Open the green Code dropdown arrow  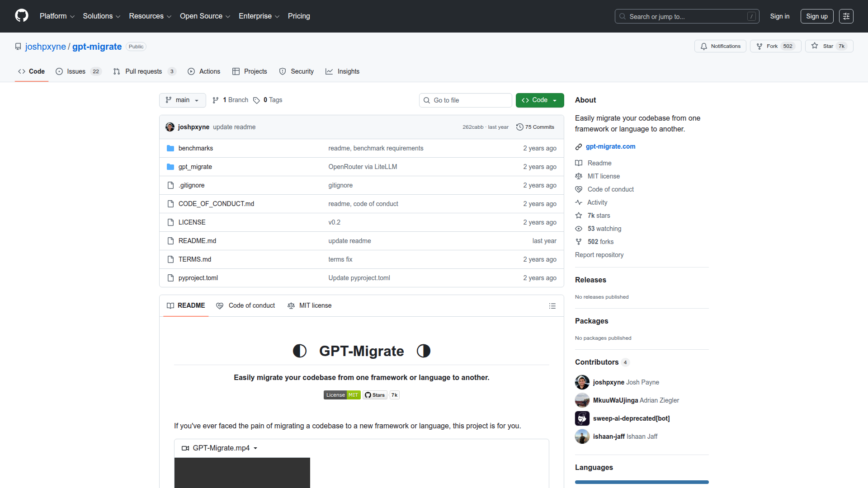554,100
